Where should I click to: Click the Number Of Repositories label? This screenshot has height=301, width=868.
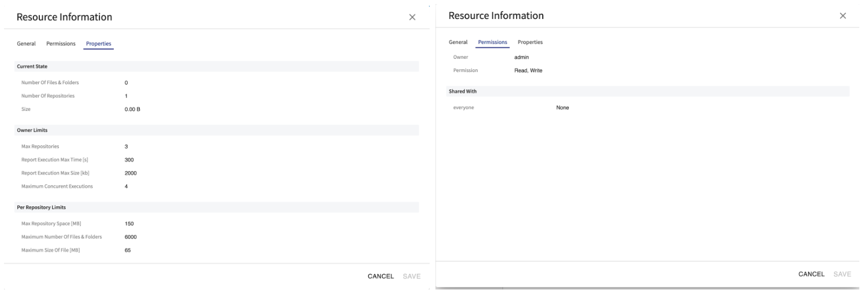click(x=48, y=96)
